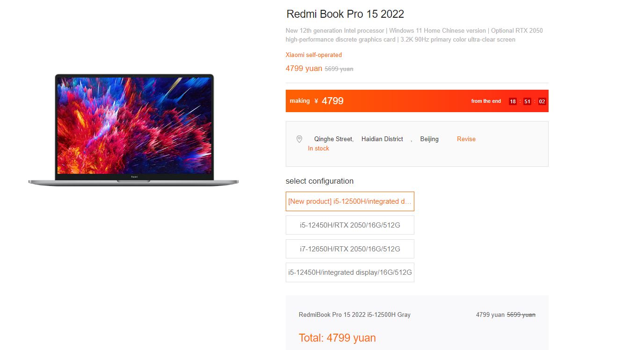Click the Total: 4799 yuan text
The image size is (644, 350).
[x=337, y=338]
